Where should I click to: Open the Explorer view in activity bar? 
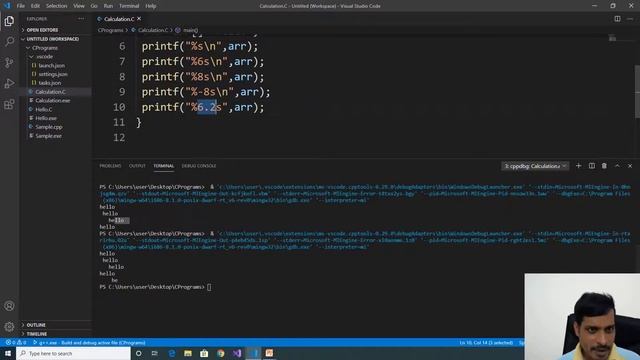coord(9,21)
